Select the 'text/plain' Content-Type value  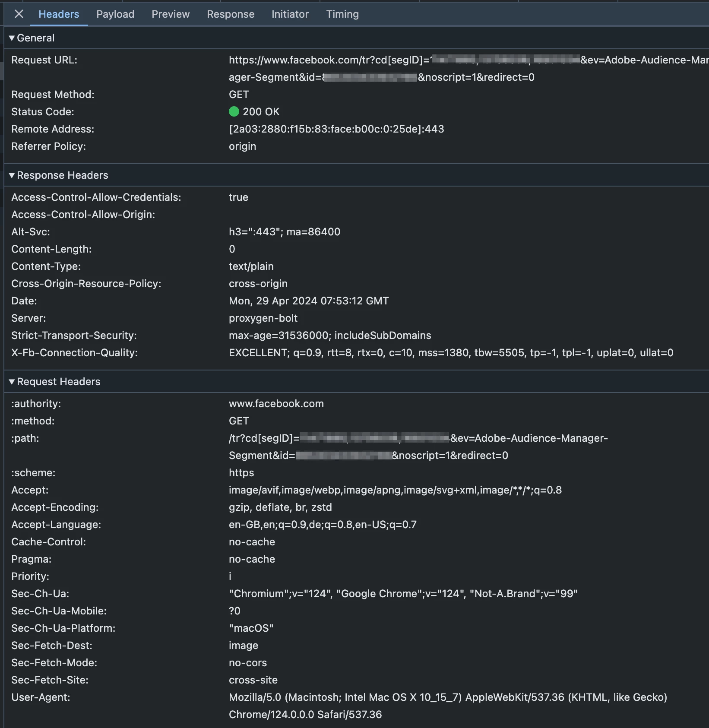coord(251,266)
